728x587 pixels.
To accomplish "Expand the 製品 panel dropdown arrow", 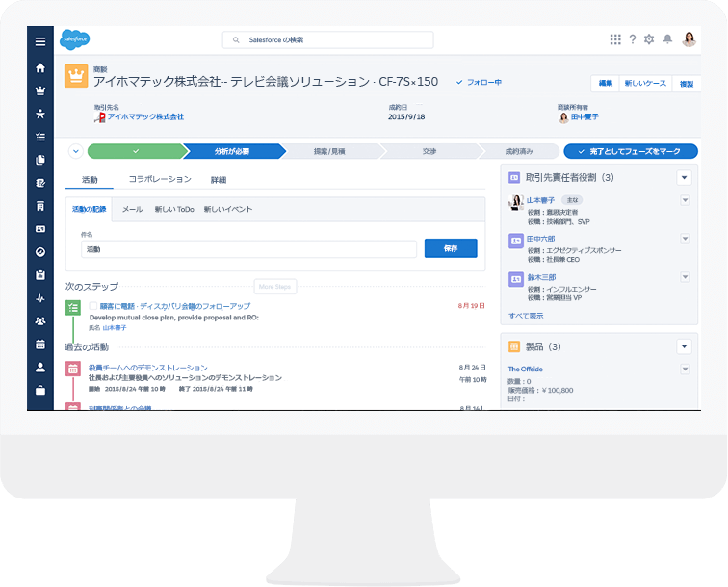I will point(684,345).
